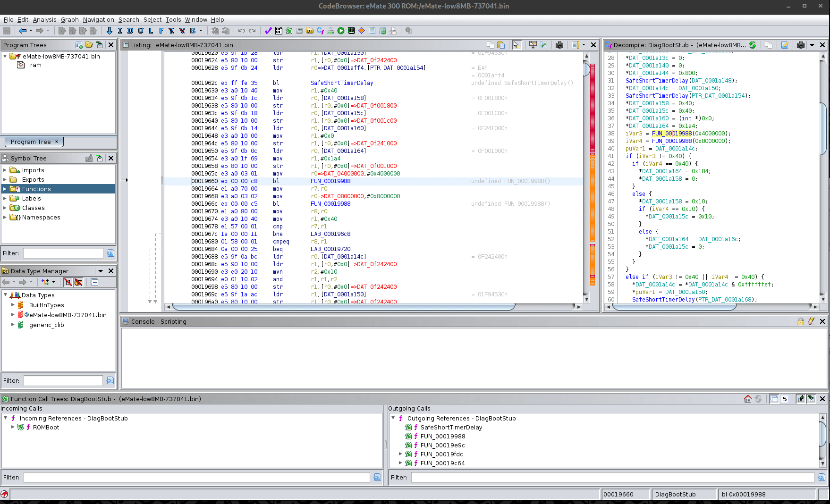
Task: Click the 'F' next function navigation icon
Action: (161, 31)
